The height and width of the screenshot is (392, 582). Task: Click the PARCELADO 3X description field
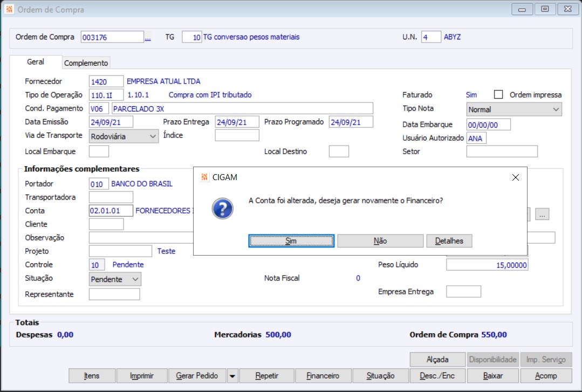242,108
